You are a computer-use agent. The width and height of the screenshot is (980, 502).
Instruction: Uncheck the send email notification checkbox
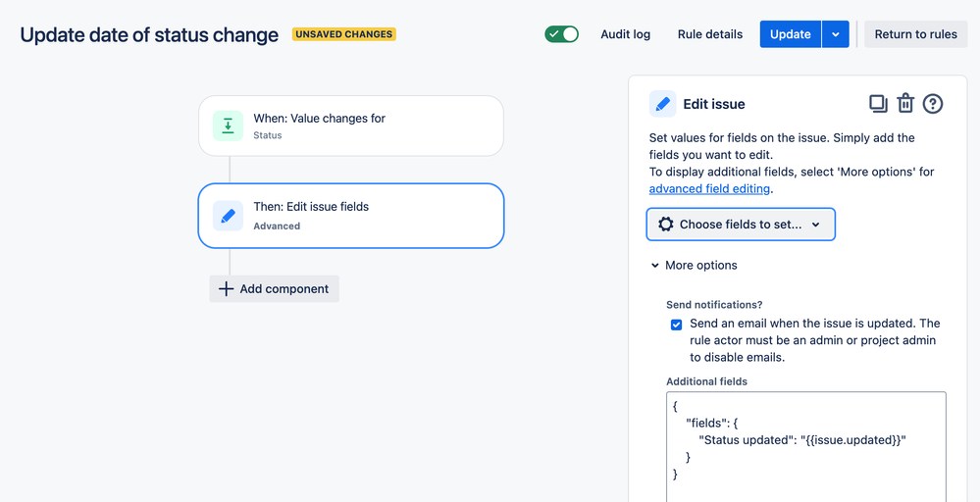(676, 325)
